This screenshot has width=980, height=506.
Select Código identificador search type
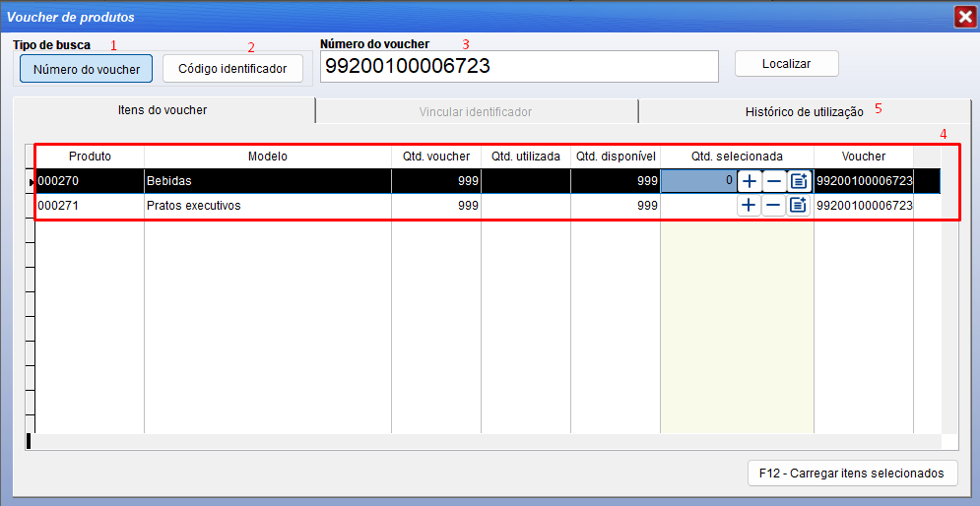click(x=232, y=69)
